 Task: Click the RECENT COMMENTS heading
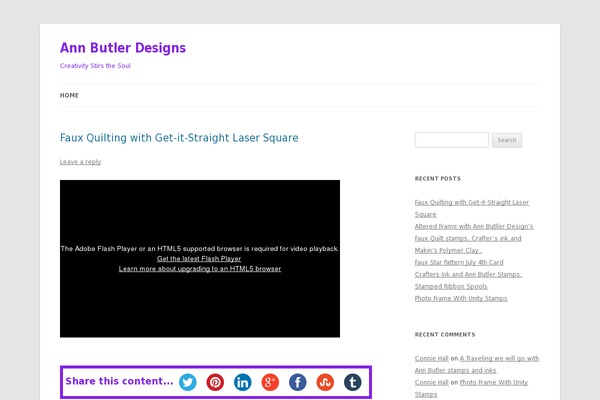(445, 335)
